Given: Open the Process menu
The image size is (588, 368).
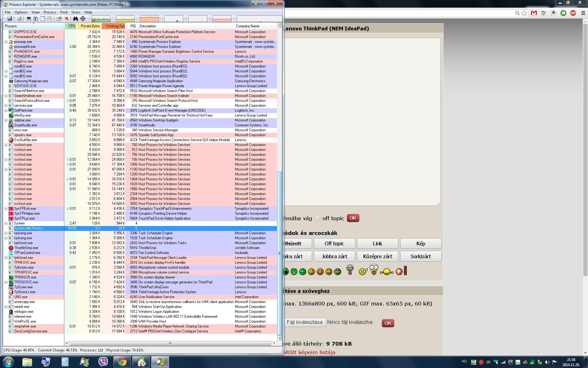Looking at the screenshot, I should point(50,12).
